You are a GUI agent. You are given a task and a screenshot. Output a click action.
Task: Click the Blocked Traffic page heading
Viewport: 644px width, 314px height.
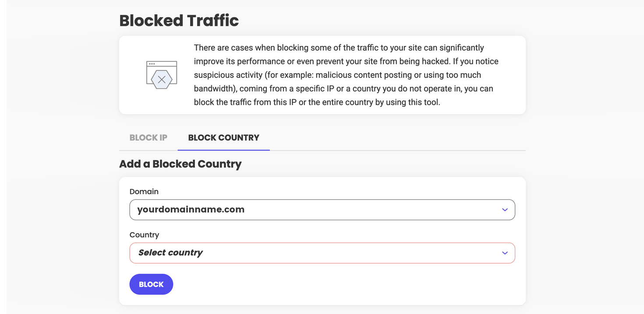click(x=179, y=21)
